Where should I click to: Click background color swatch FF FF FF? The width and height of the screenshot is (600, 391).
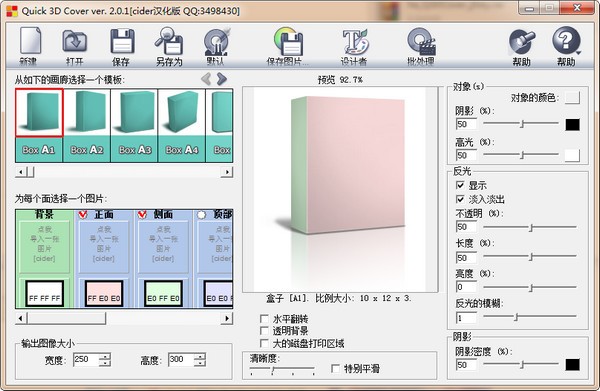click(44, 293)
